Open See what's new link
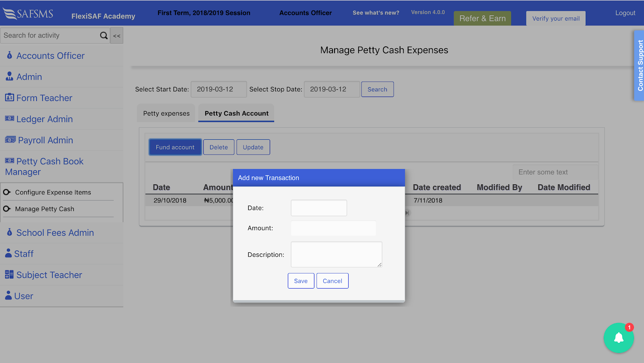 pos(376,12)
